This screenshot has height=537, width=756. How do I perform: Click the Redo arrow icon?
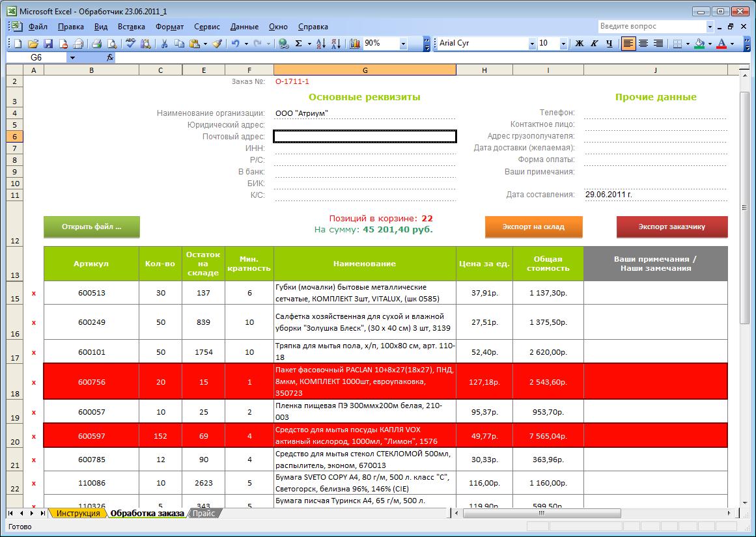258,44
